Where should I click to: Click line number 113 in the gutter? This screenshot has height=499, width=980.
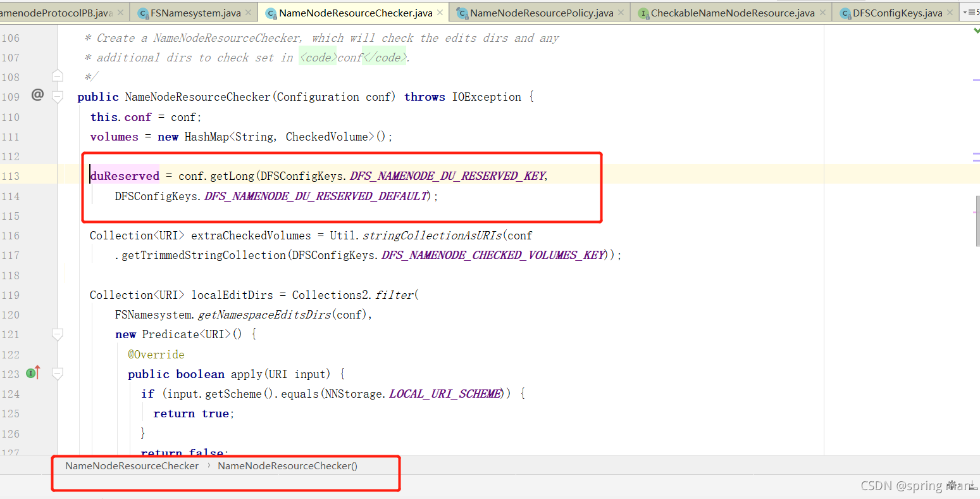(10, 176)
